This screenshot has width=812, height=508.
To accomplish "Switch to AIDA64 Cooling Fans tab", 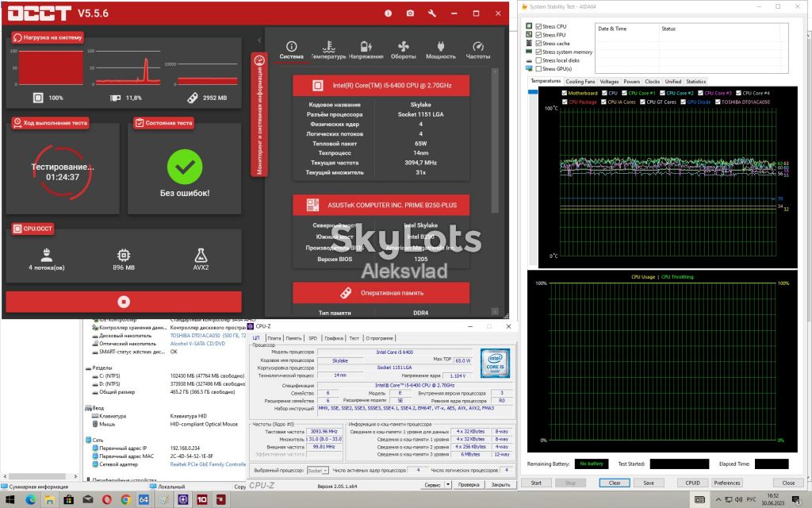I will point(580,82).
